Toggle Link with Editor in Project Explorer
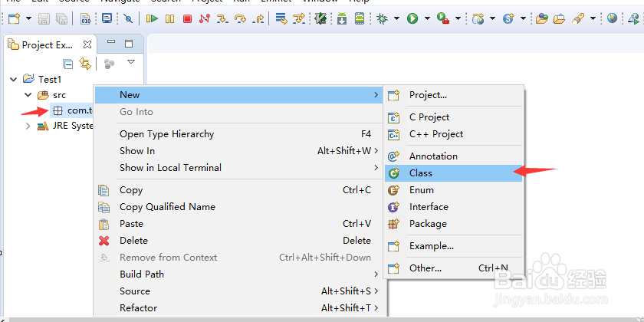 [85, 64]
